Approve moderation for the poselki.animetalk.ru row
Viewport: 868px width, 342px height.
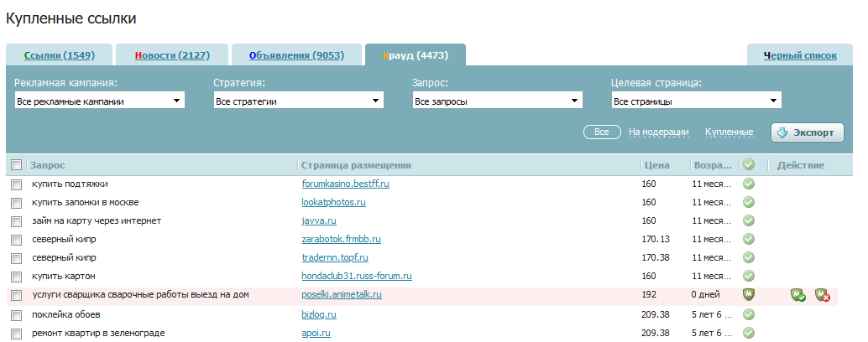coord(798,295)
